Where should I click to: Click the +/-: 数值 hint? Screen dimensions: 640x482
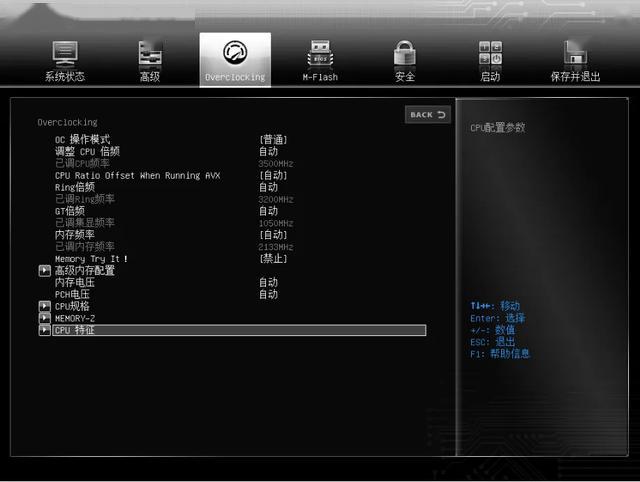pos(493,330)
